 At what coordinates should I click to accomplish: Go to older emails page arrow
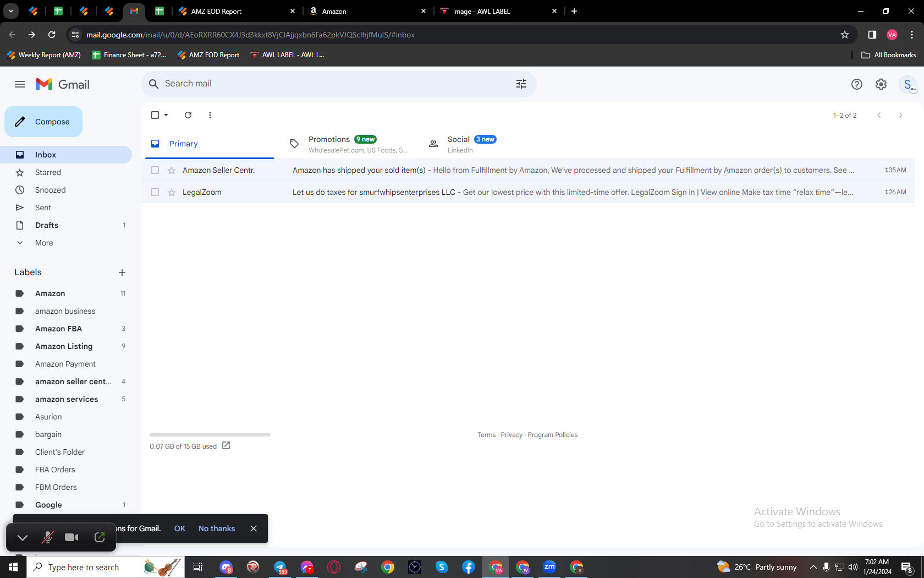[900, 115]
